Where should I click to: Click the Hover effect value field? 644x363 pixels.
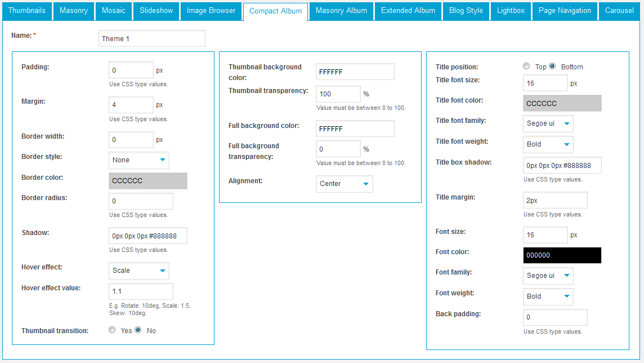click(x=141, y=291)
